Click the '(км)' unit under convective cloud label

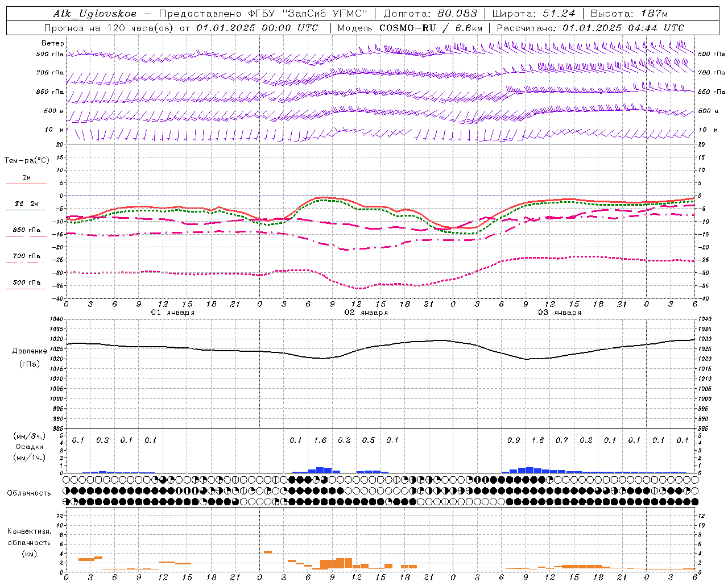coord(29,554)
